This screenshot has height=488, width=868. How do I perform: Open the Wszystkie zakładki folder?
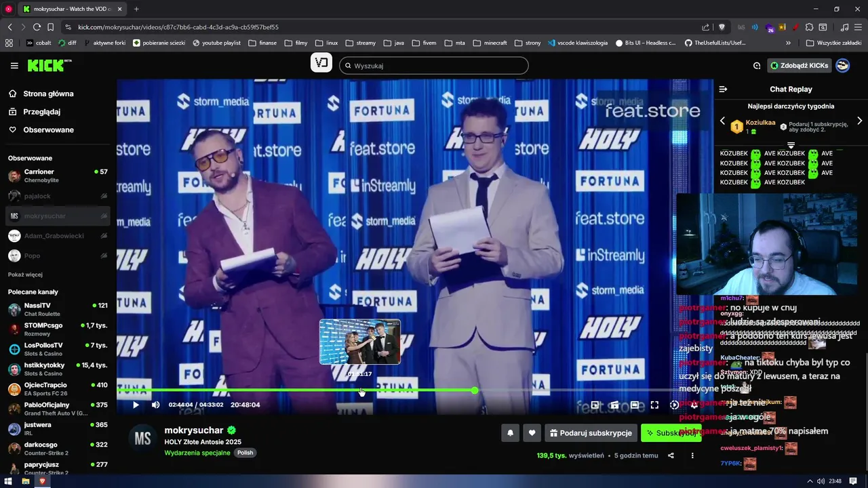833,43
